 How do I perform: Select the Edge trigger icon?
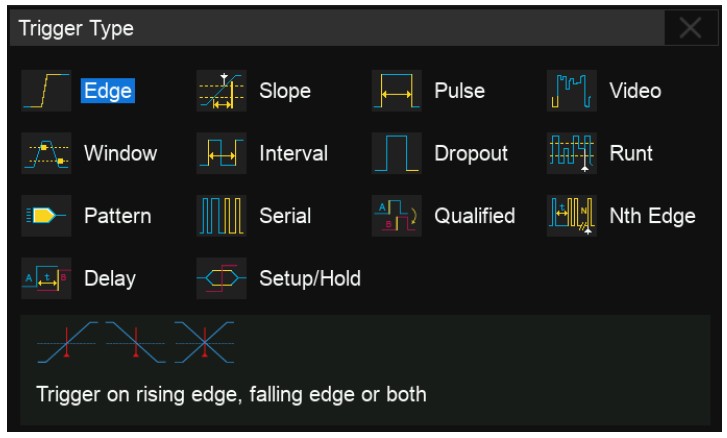tap(46, 91)
